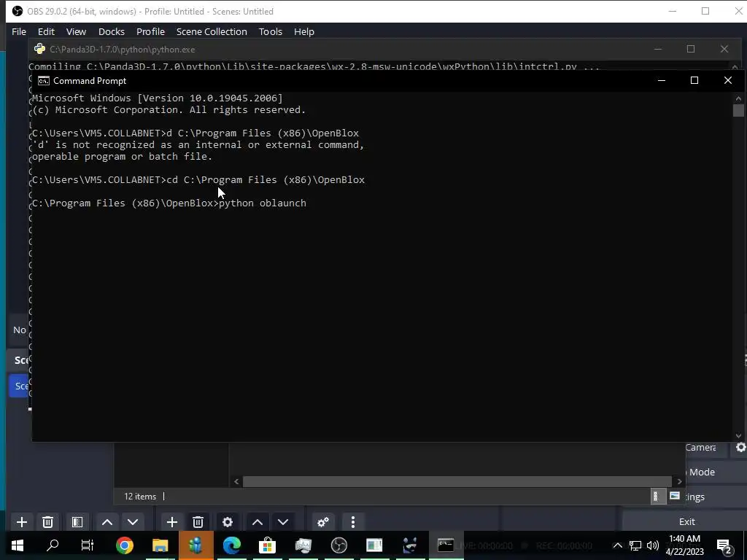Move scene up arrow
Screen dimensions: 747x560
click(x=107, y=522)
